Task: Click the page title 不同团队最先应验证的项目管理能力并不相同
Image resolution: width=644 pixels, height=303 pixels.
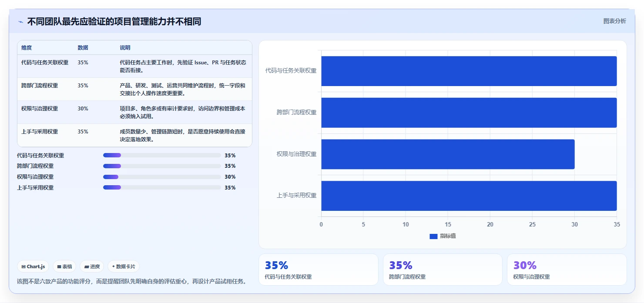Action: pos(114,22)
